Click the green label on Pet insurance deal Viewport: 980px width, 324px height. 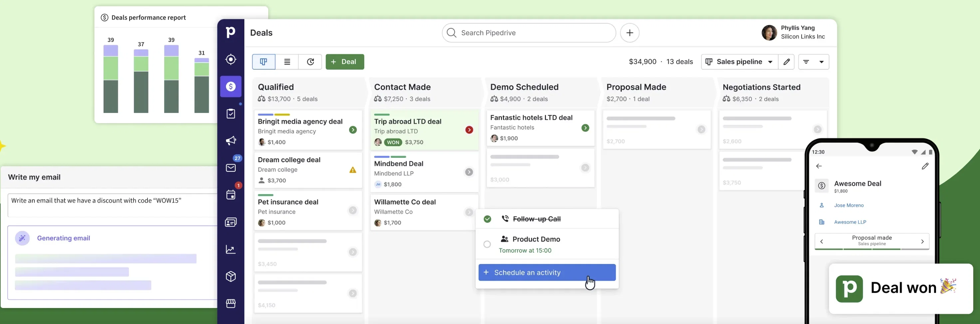coord(266,195)
